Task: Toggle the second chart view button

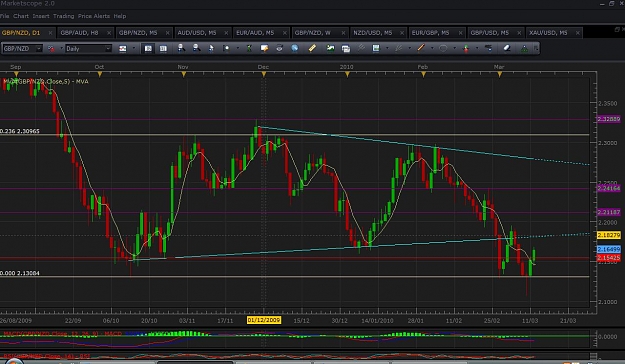Action: click(163, 49)
